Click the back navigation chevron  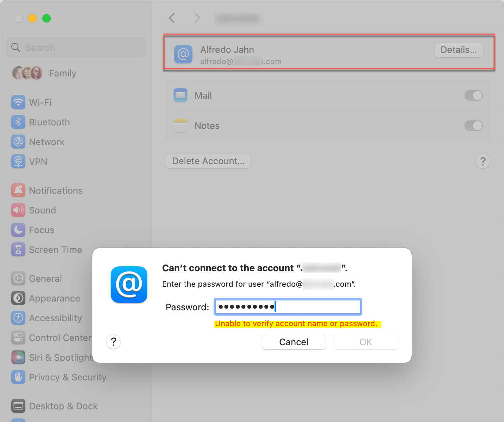tap(172, 18)
